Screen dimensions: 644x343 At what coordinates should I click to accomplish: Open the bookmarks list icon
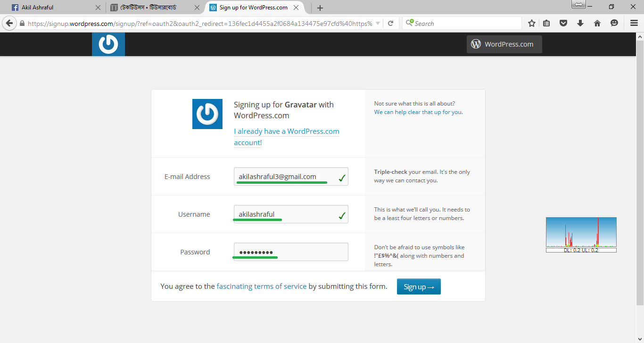546,23
